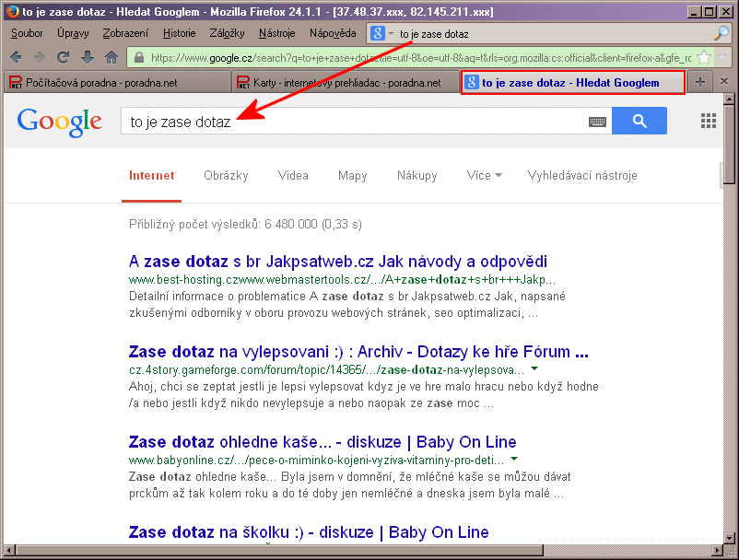
Task: Open the Nástroje menu
Action: (x=277, y=33)
